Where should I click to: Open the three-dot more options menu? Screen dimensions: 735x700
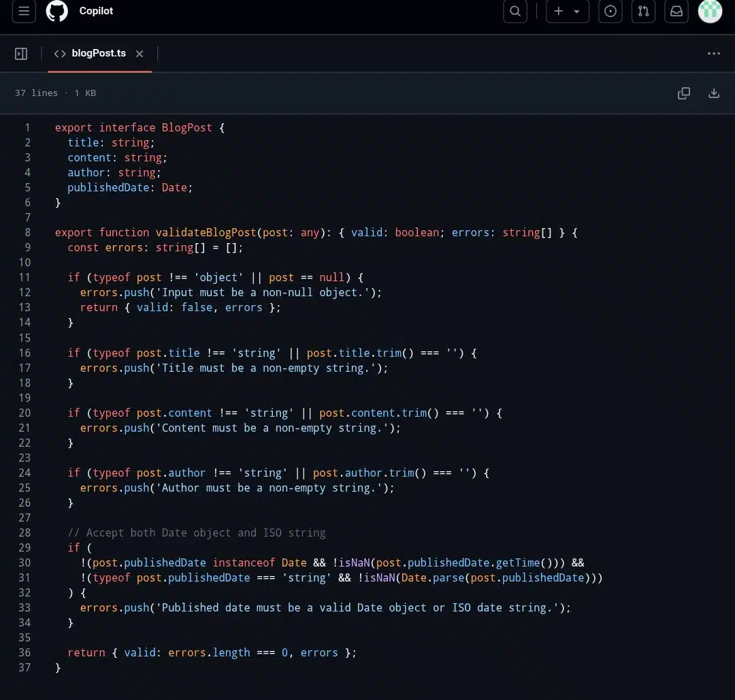click(x=713, y=53)
